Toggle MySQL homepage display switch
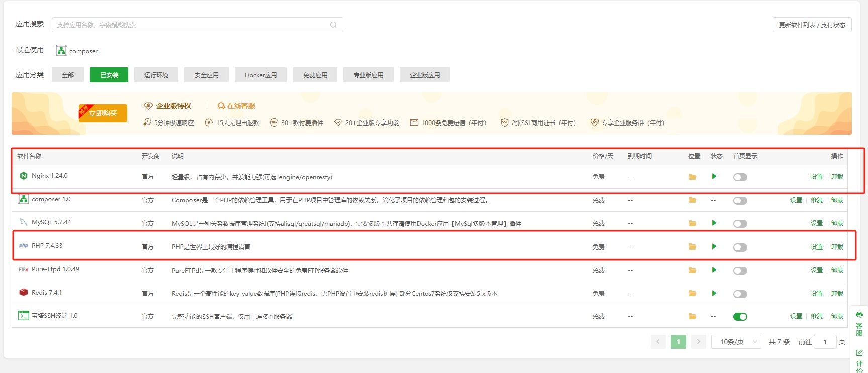Image resolution: width=868 pixels, height=373 pixels. point(740,224)
